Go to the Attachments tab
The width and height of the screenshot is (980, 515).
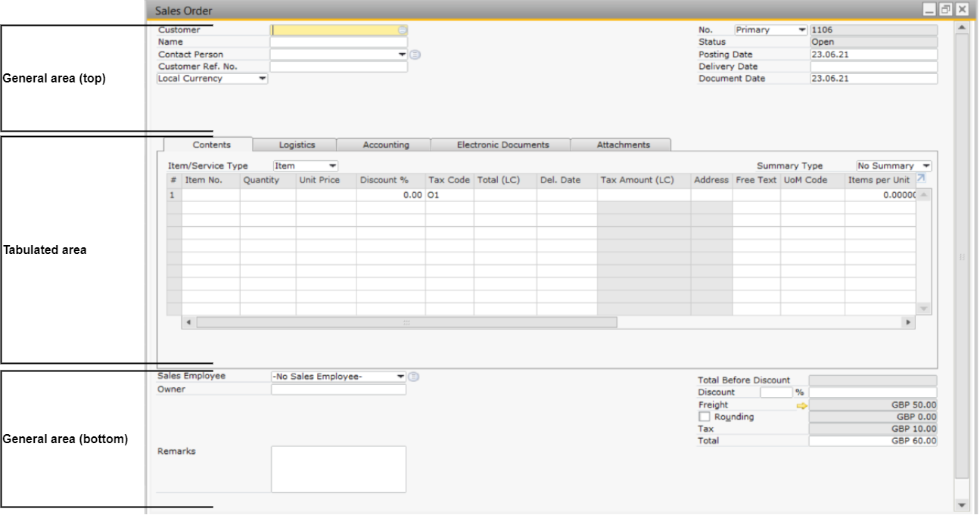(623, 145)
